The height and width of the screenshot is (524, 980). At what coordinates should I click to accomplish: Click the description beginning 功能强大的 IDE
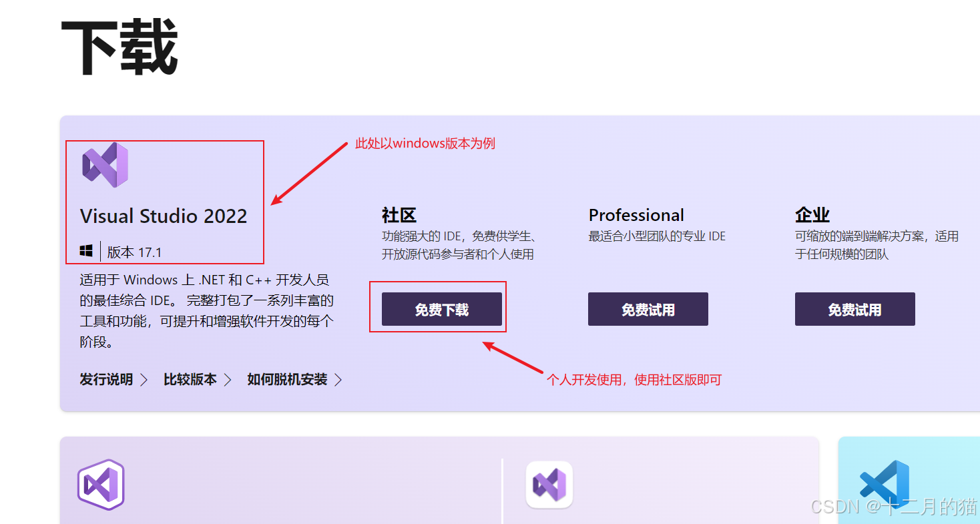460,245
